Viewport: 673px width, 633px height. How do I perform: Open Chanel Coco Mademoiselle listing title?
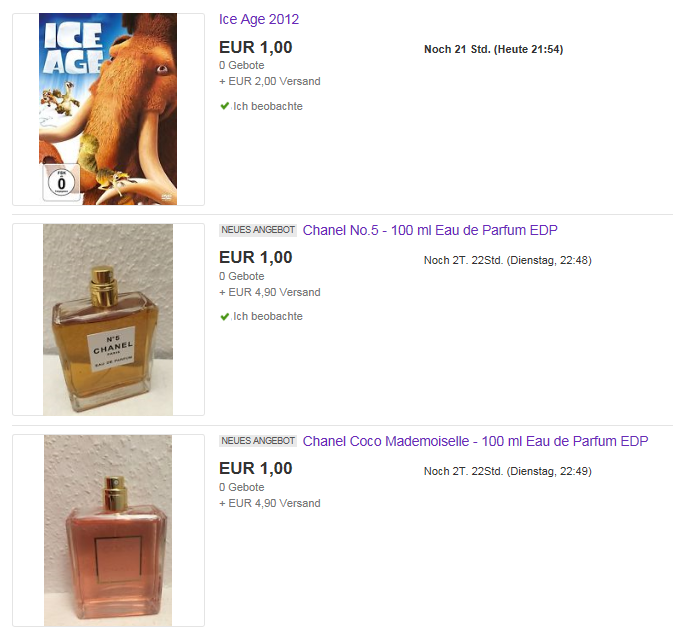click(x=476, y=441)
